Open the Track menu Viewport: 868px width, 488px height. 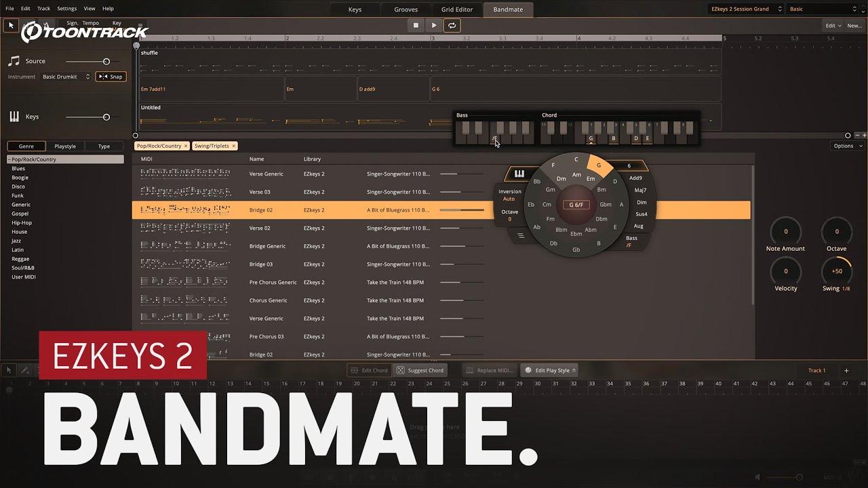pyautogui.click(x=43, y=9)
